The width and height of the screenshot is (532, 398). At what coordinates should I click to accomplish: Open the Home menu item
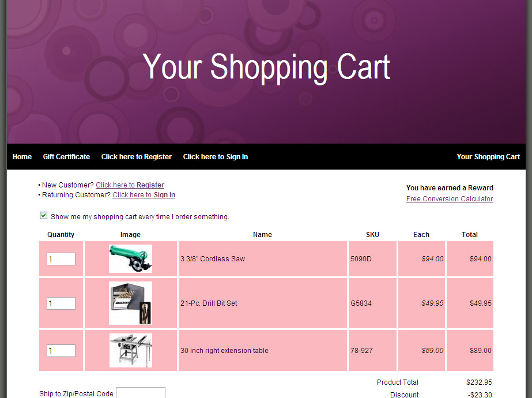(22, 157)
